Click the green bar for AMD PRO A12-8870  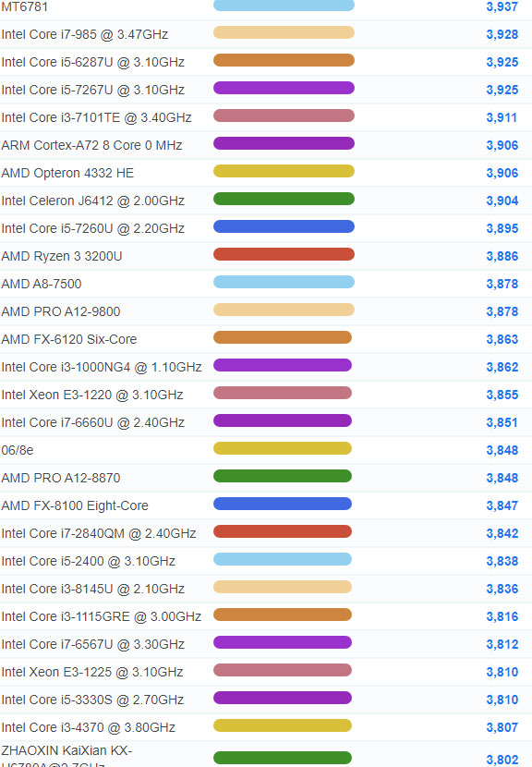click(283, 477)
